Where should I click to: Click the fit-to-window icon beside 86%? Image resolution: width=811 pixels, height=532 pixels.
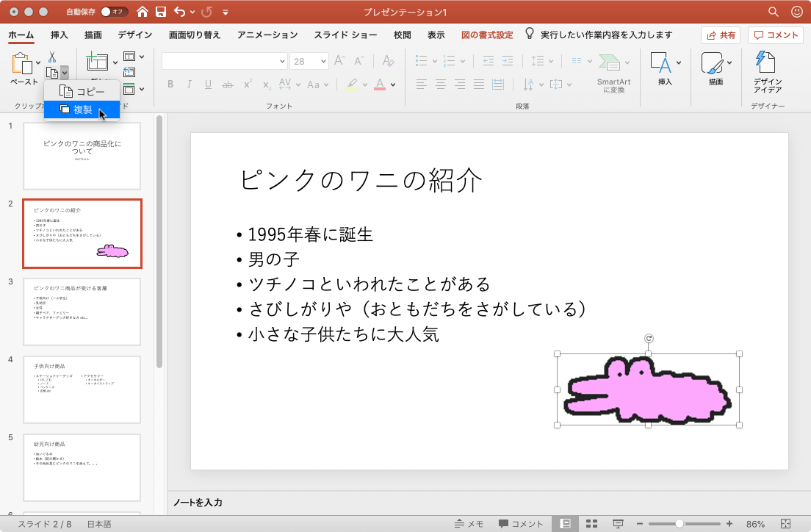pos(785,524)
